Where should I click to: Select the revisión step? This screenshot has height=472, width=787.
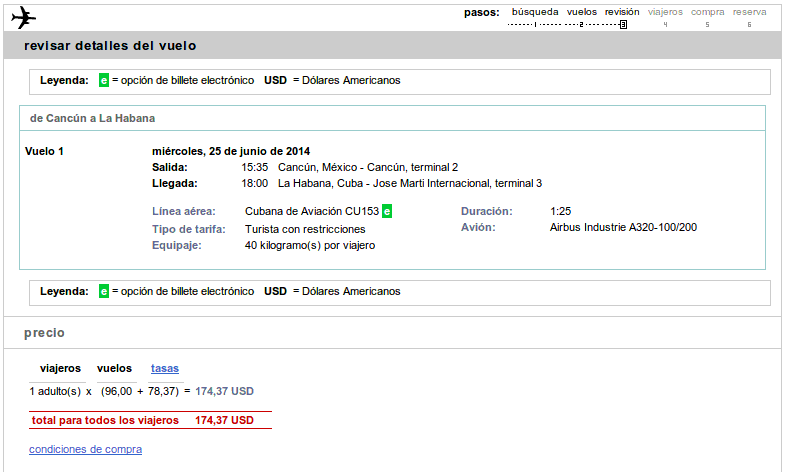click(x=622, y=12)
